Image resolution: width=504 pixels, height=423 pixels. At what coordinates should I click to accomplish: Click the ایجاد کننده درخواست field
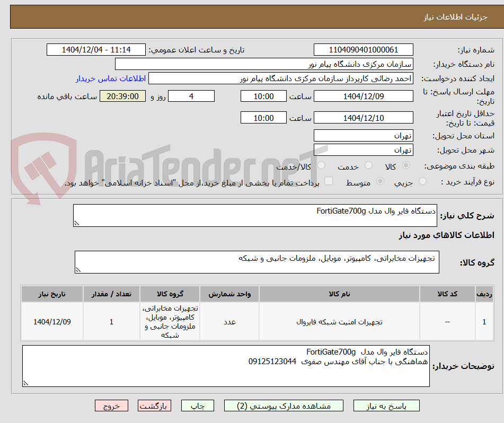pos(280,78)
